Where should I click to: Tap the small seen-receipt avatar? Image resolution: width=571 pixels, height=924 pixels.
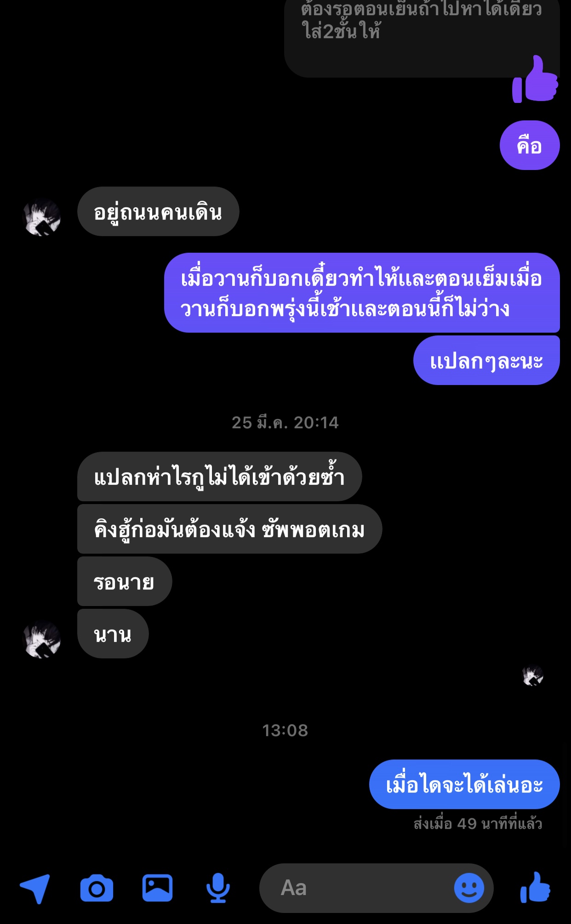click(533, 676)
